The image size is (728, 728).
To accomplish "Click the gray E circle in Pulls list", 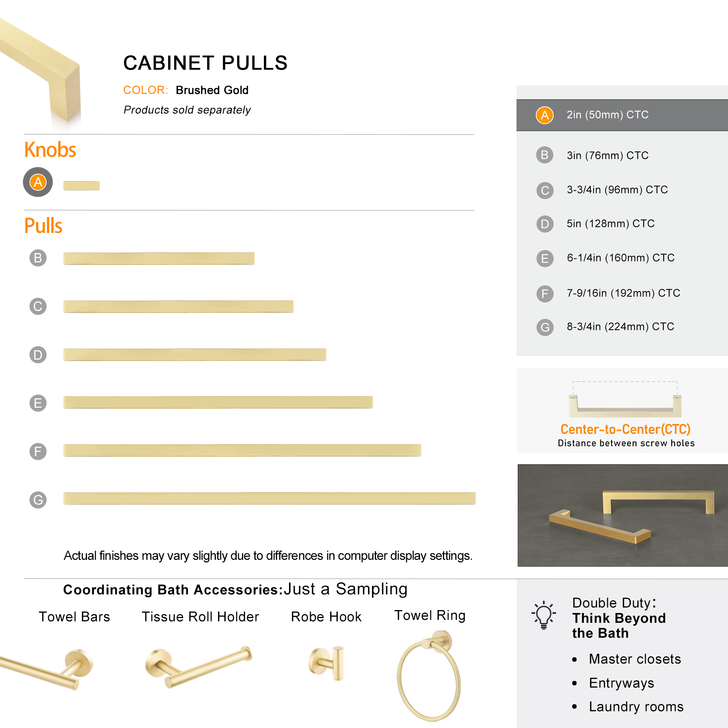I will tap(38, 403).
